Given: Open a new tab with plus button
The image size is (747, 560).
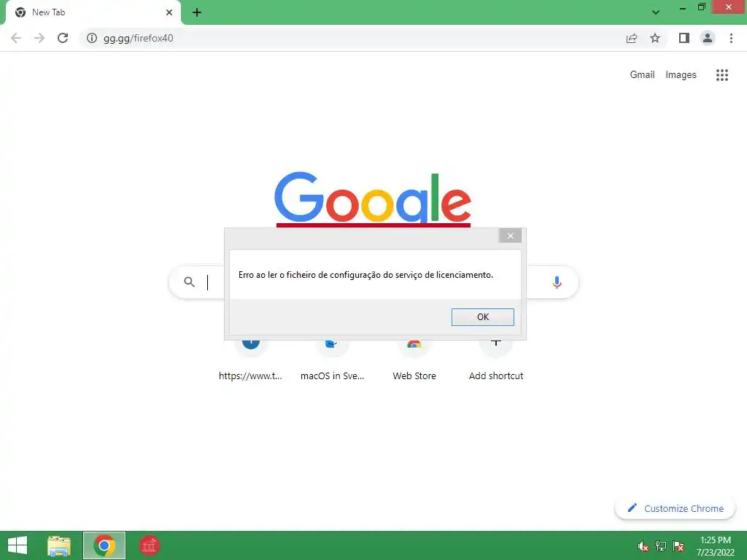Looking at the screenshot, I should point(197,12).
